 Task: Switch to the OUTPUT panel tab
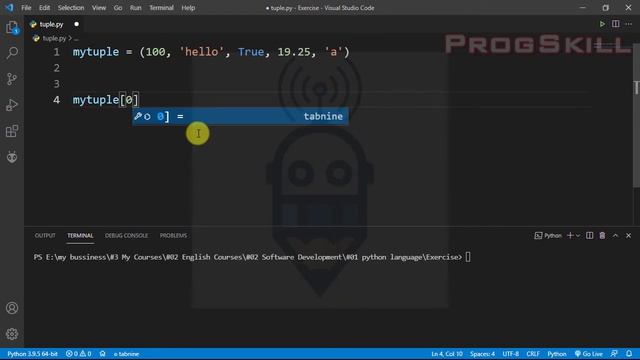tap(45, 236)
